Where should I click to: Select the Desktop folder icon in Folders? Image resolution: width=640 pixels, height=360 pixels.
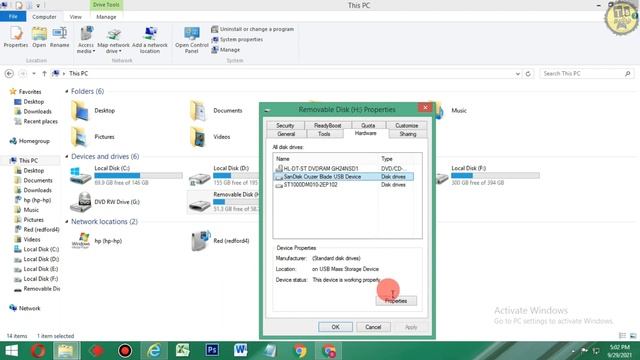pos(80,111)
